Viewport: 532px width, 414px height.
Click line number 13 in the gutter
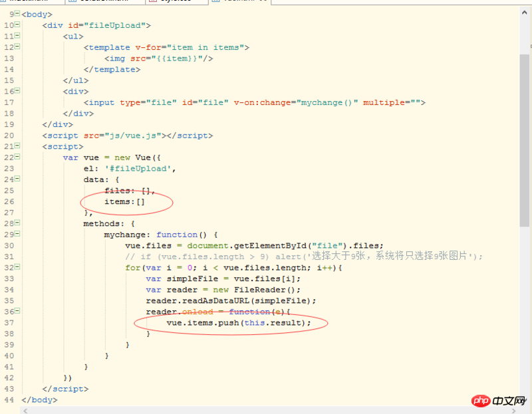point(9,58)
